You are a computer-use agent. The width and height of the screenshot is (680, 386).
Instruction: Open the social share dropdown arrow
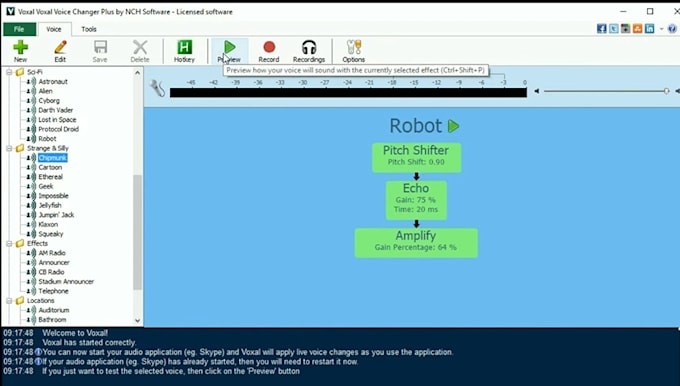[x=661, y=29]
